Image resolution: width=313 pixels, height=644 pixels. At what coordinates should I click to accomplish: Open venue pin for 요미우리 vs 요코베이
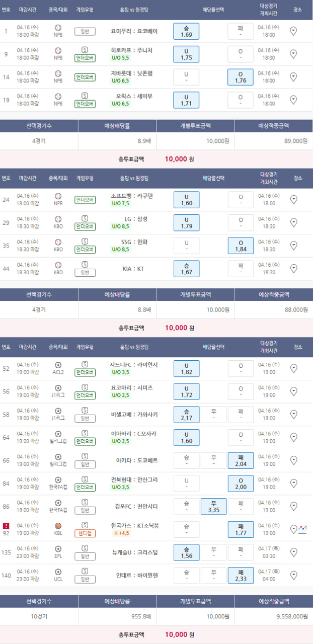294,31
